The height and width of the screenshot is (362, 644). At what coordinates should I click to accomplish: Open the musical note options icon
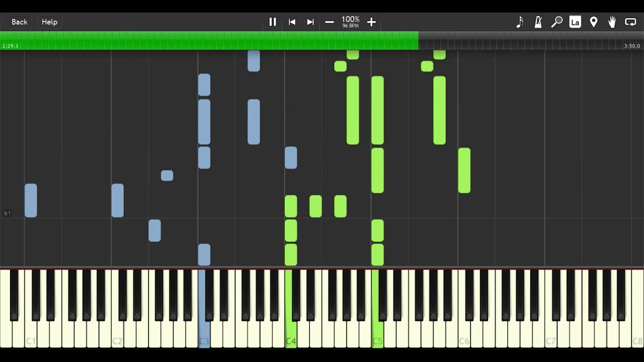[x=520, y=22]
